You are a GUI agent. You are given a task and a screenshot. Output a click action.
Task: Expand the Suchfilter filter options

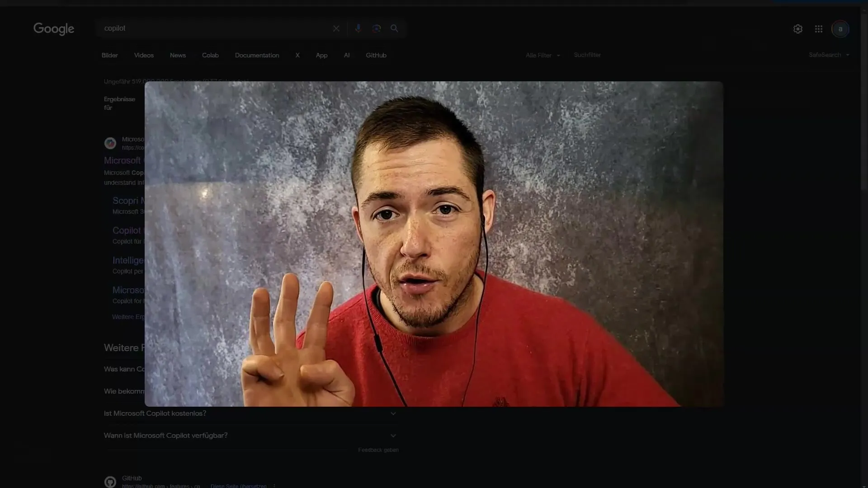click(x=587, y=55)
